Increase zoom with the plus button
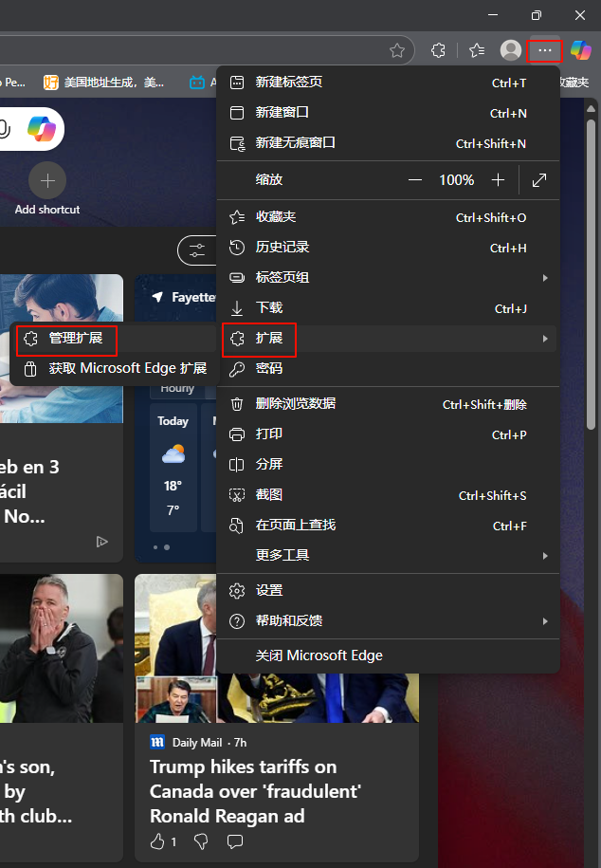This screenshot has height=868, width=601. click(499, 180)
